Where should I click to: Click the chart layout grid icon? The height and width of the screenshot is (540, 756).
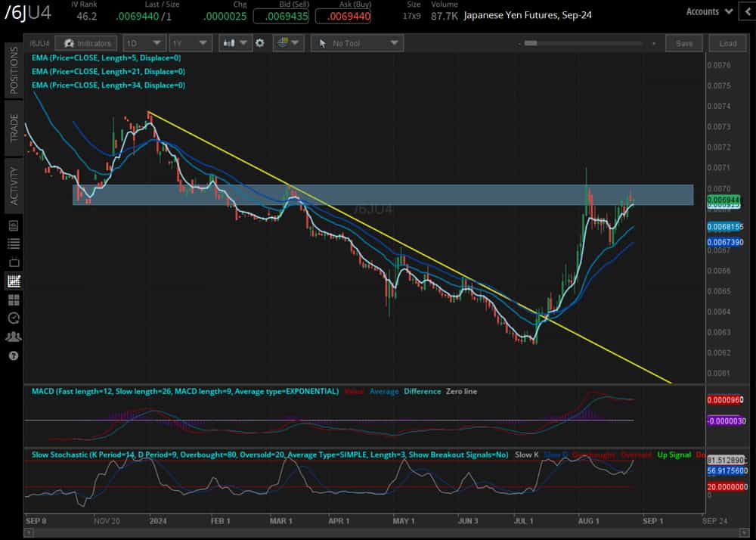[x=283, y=43]
